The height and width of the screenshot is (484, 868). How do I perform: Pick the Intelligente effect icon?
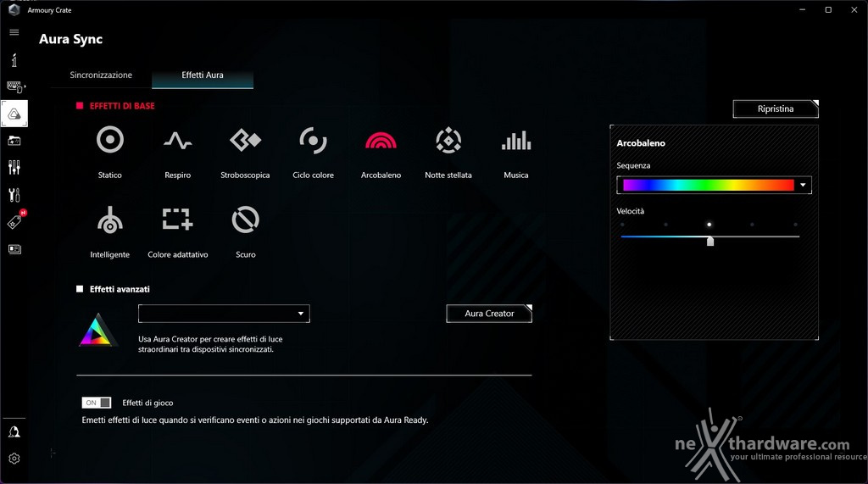tap(109, 220)
